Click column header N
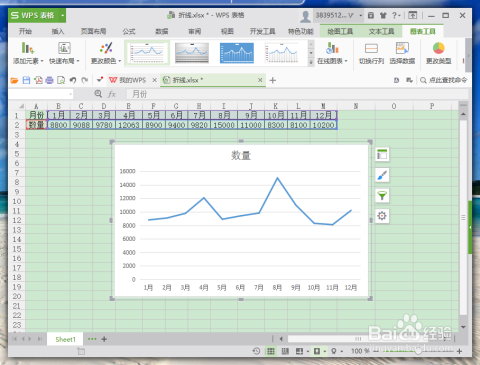480x365 pixels. coord(356,106)
